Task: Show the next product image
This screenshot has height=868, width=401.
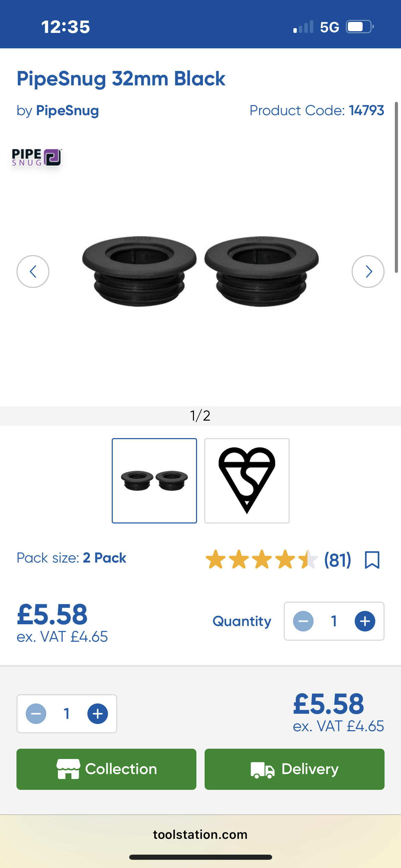Action: (368, 272)
